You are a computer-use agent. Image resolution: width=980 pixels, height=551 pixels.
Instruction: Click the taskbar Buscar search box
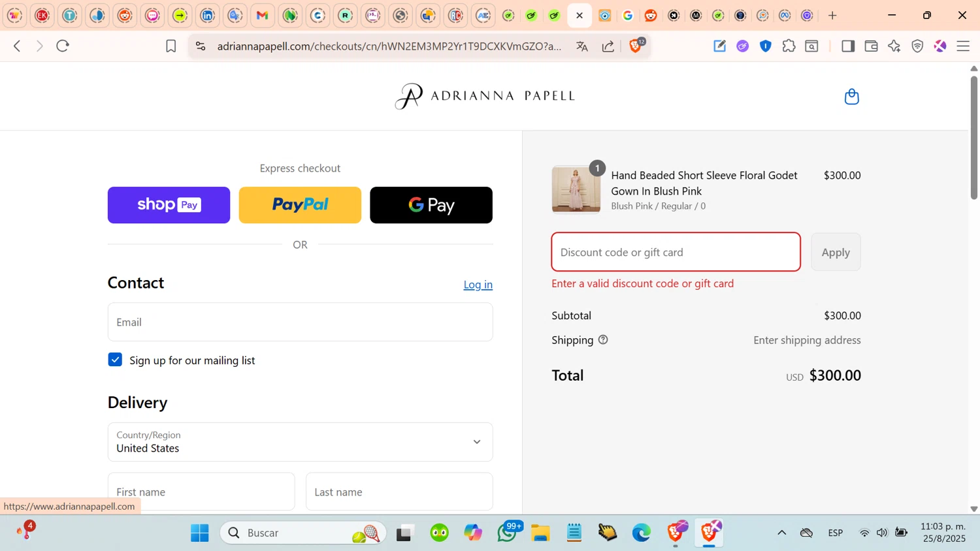coord(303,533)
